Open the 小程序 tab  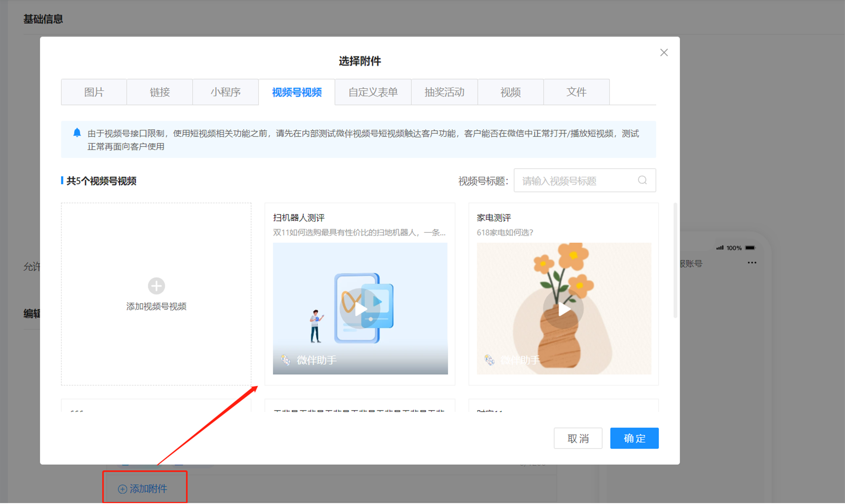click(226, 92)
